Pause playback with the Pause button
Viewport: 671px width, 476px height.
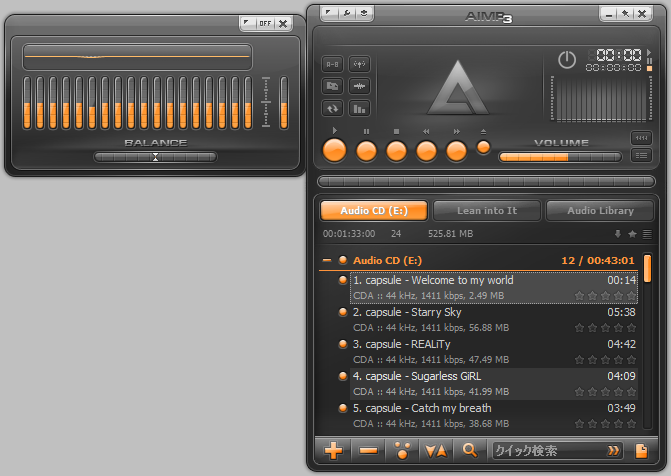(x=366, y=151)
